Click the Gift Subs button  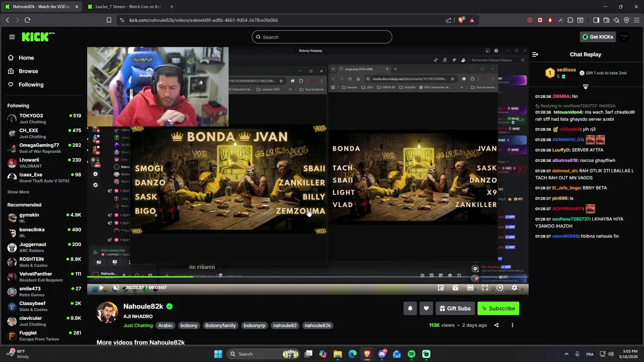click(x=455, y=309)
